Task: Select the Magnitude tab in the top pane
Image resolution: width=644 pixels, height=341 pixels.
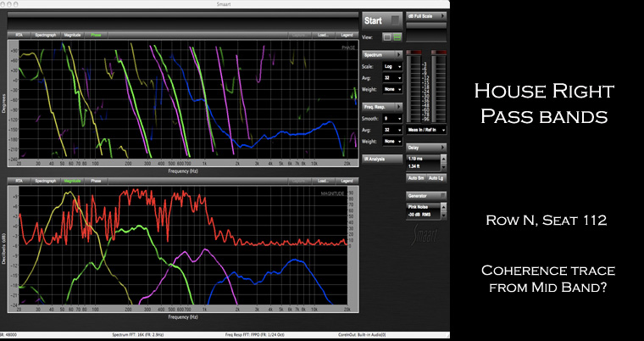Action: tap(72, 35)
